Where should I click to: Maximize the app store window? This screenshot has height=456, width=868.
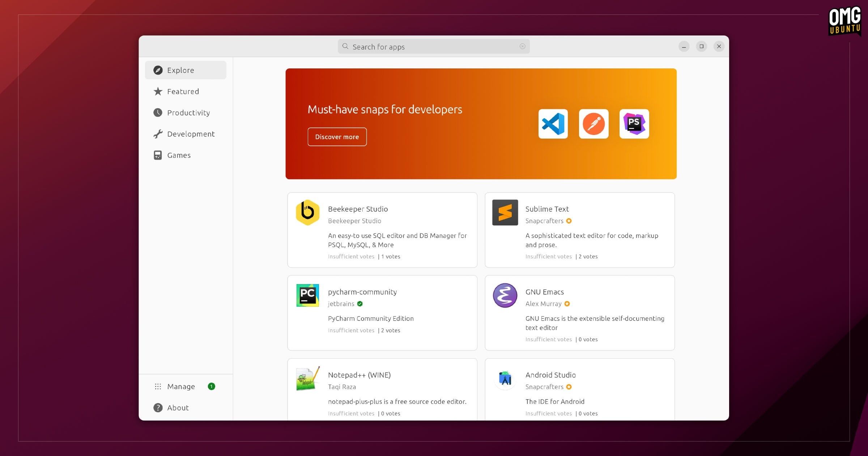tap(701, 46)
